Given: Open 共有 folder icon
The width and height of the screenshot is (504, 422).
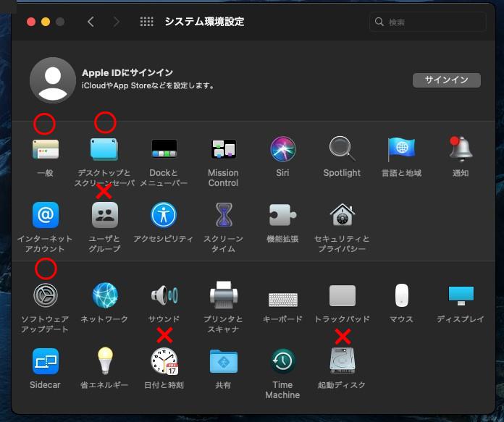Looking at the screenshot, I should point(223,361).
